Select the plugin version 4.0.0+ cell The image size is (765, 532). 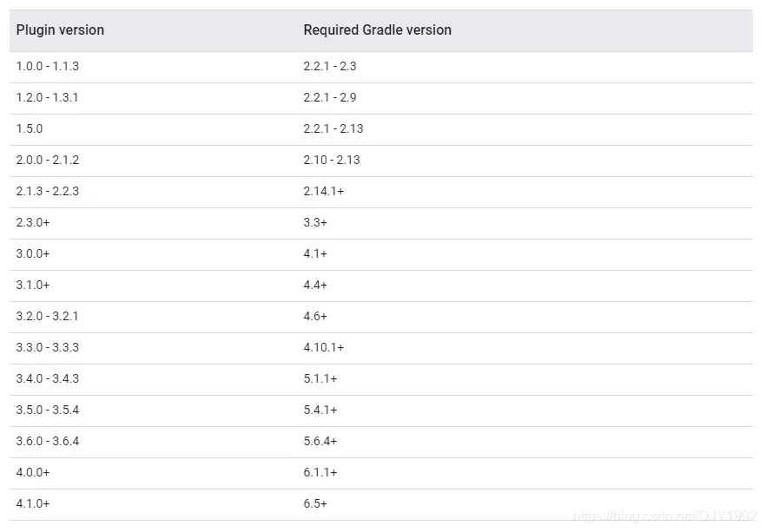33,473
